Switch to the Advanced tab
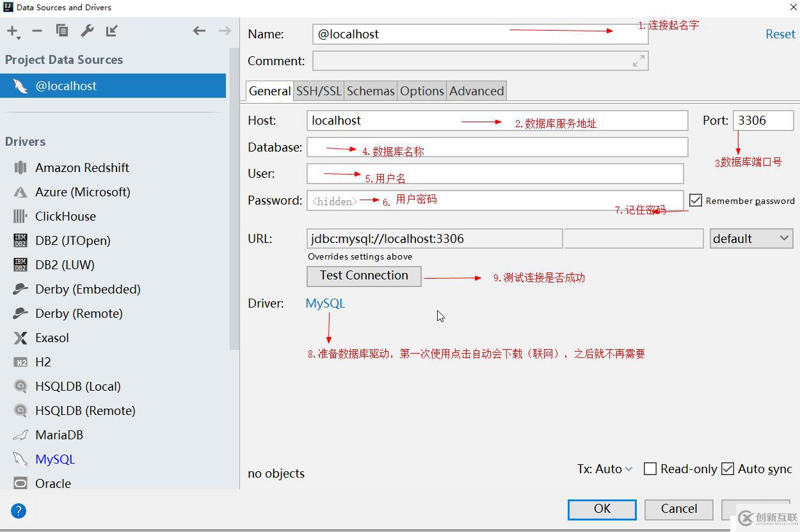This screenshot has height=532, width=800. tap(477, 91)
